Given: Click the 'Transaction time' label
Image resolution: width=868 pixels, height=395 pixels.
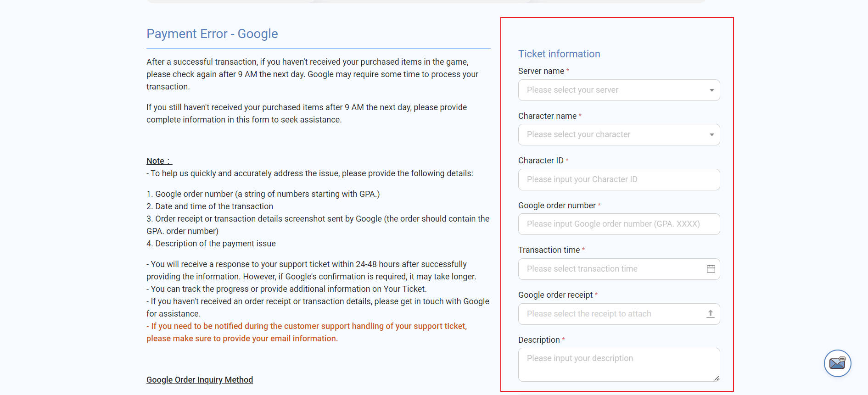Looking at the screenshot, I should [549, 250].
